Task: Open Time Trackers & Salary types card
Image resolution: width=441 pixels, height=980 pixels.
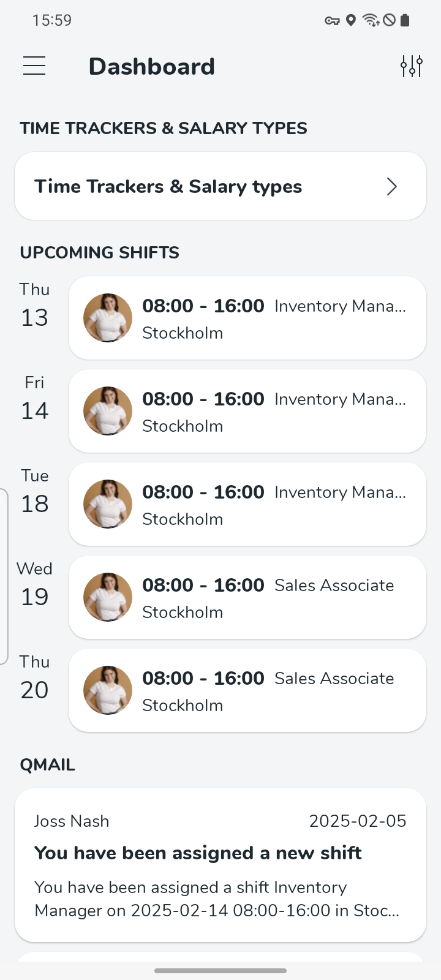Action: pyautogui.click(x=208, y=186)
